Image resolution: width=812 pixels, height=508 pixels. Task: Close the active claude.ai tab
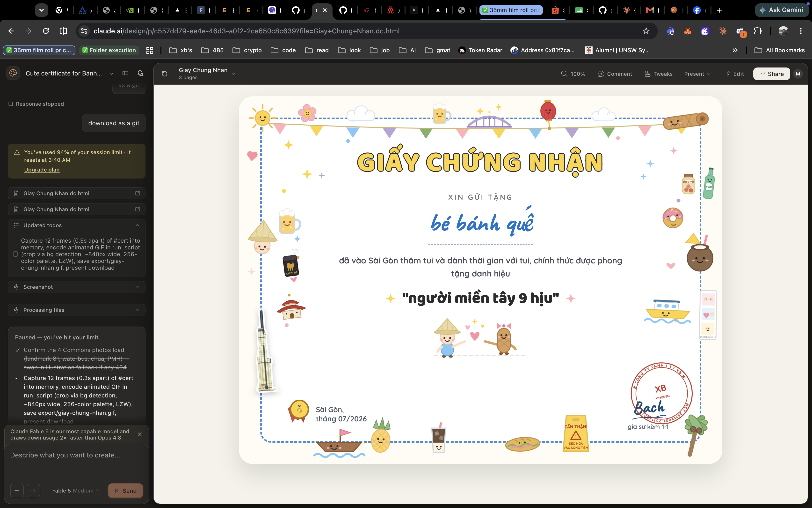coord(325,10)
